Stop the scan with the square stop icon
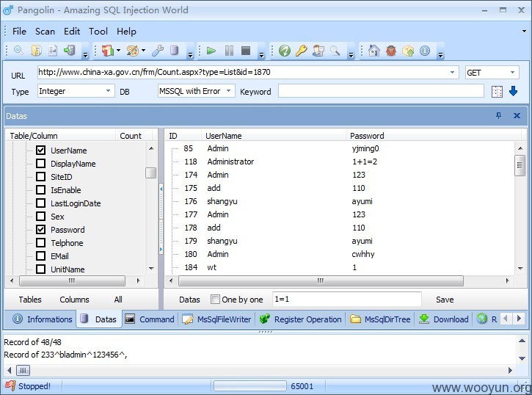The image size is (532, 395). click(246, 51)
